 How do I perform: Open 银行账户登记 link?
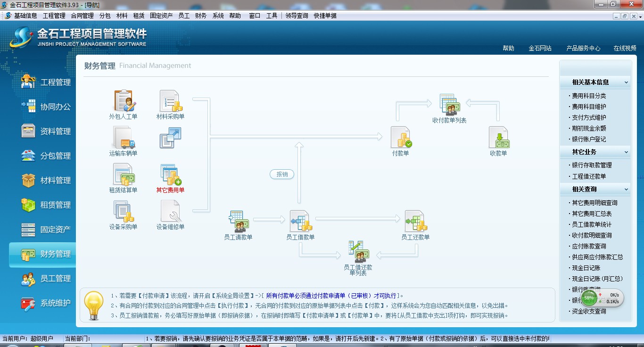coord(589,139)
